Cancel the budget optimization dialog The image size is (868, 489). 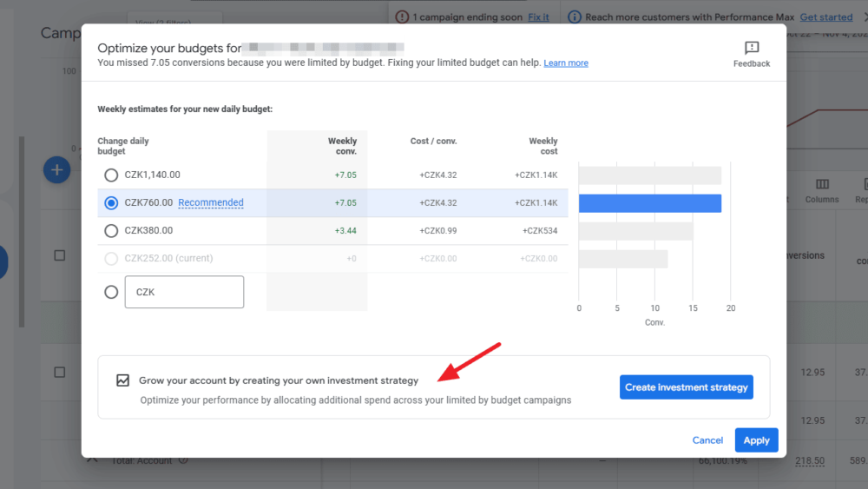(x=707, y=440)
